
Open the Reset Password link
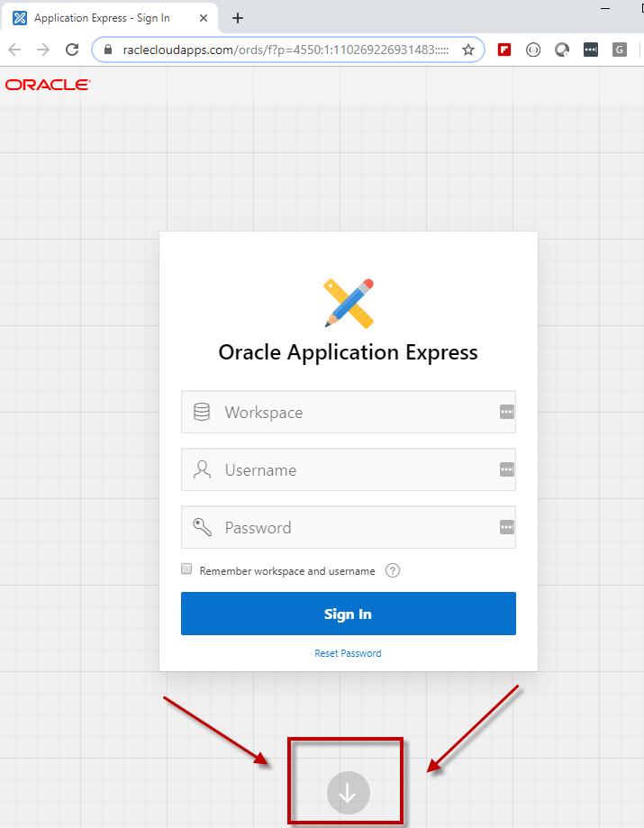click(348, 653)
